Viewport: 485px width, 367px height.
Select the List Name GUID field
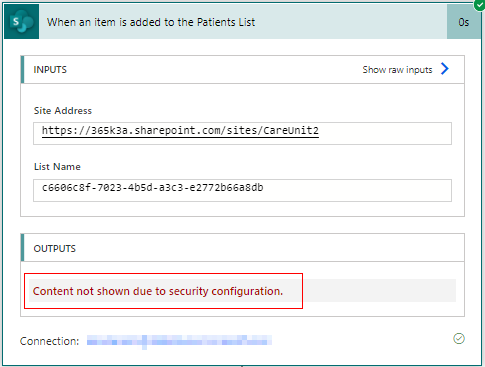click(242, 190)
